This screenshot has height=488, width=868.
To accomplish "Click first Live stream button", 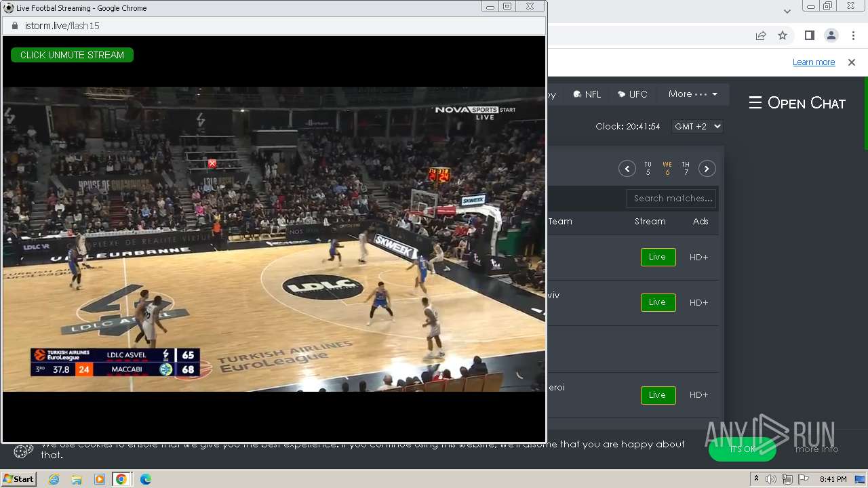I will pos(658,257).
